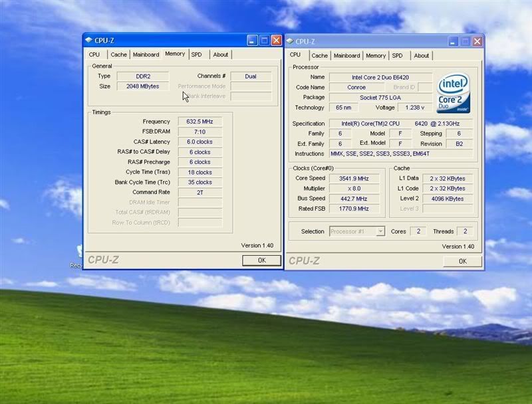Click the Instructions field listing MMX, SSE
Screen dimensions: 532x404
[401, 154]
